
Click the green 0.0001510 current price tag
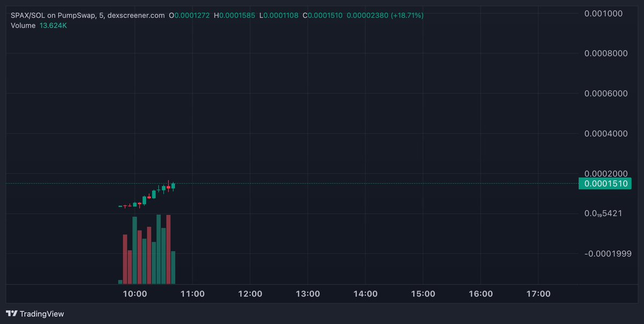605,184
